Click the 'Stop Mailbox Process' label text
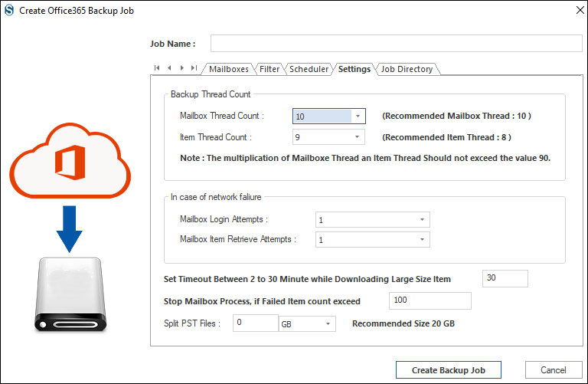The image size is (588, 384). (x=262, y=301)
